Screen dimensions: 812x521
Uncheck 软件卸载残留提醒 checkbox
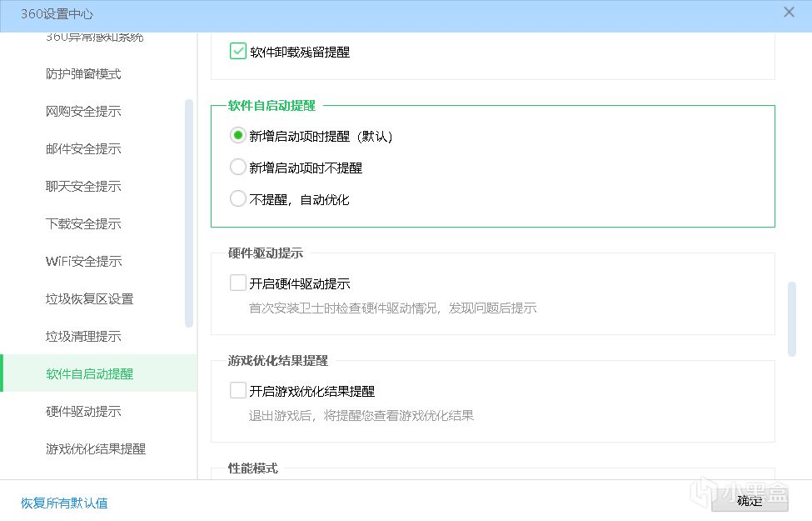tap(237, 52)
